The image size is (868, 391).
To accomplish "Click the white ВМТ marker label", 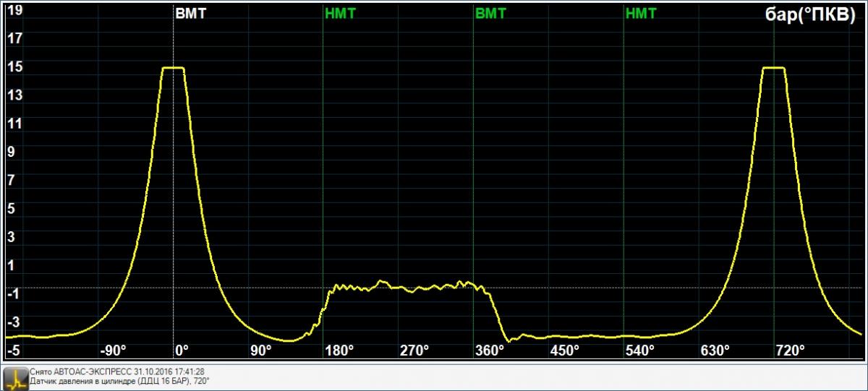I will point(191,13).
